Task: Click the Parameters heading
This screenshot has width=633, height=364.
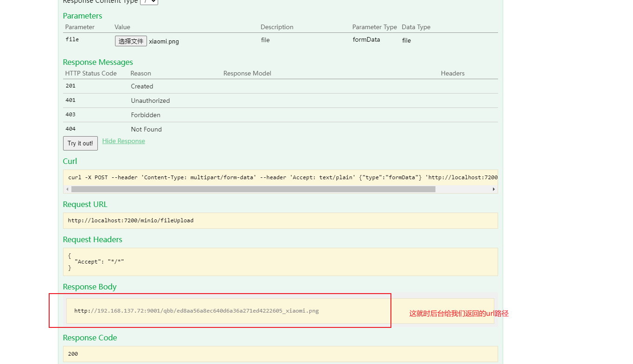Action: (x=83, y=16)
